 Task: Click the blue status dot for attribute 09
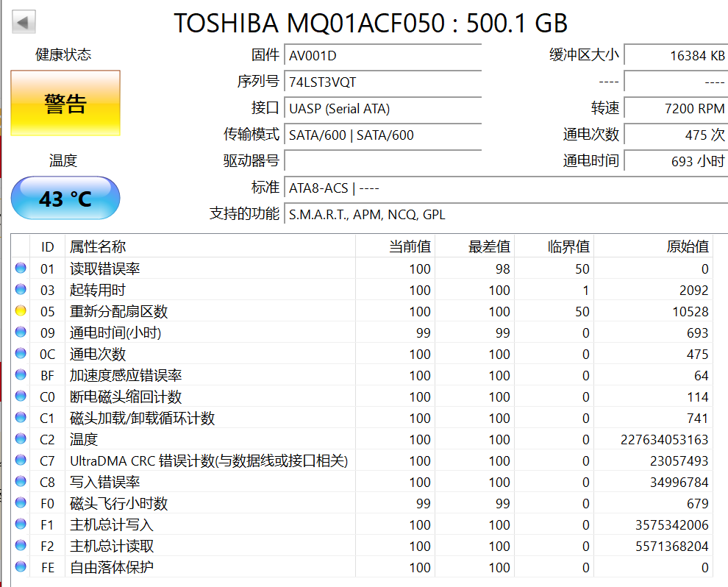(21, 332)
